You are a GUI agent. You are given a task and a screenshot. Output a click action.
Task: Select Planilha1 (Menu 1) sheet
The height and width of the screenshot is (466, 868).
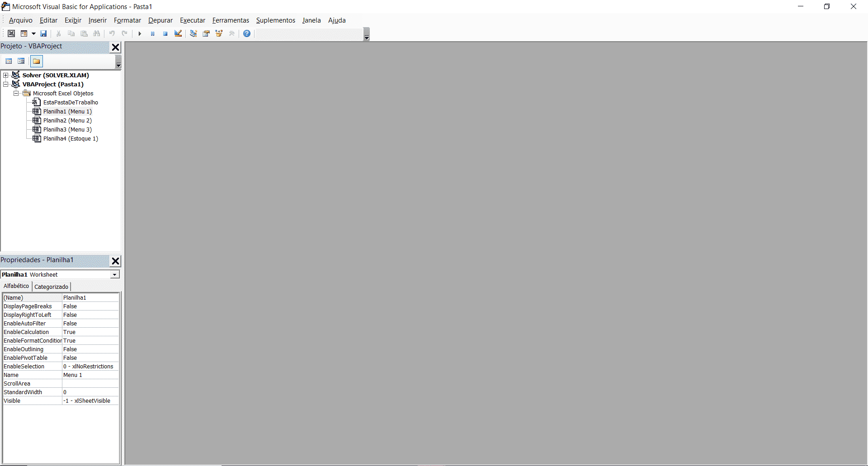pos(67,111)
